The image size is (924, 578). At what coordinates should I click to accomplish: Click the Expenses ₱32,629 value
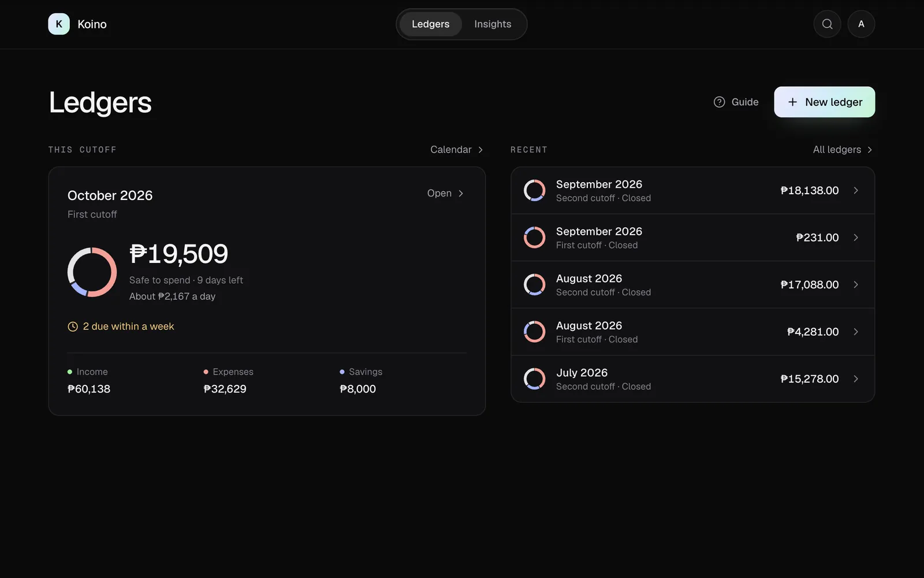[225, 389]
